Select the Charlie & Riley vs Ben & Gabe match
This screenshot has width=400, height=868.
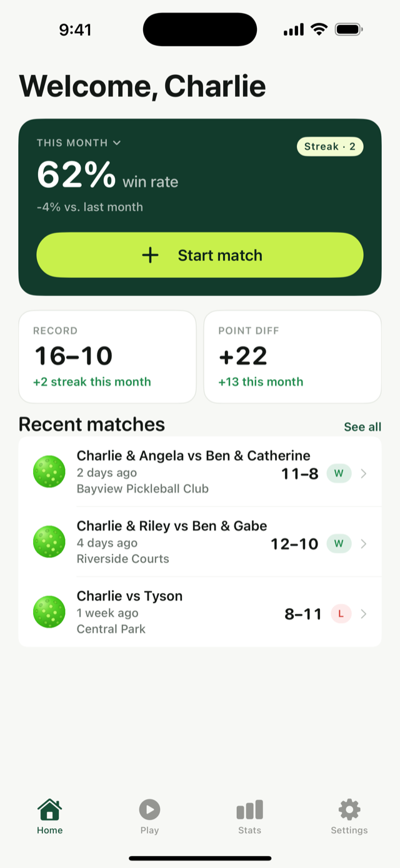point(200,542)
